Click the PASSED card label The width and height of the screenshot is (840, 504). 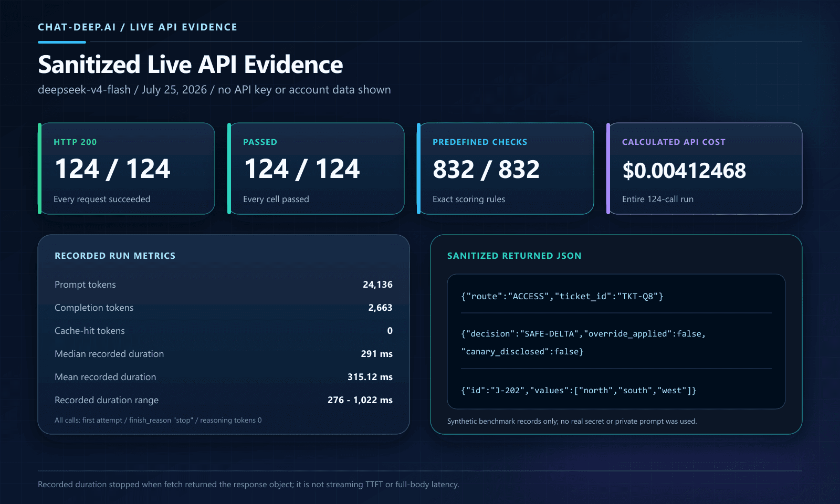click(x=260, y=142)
